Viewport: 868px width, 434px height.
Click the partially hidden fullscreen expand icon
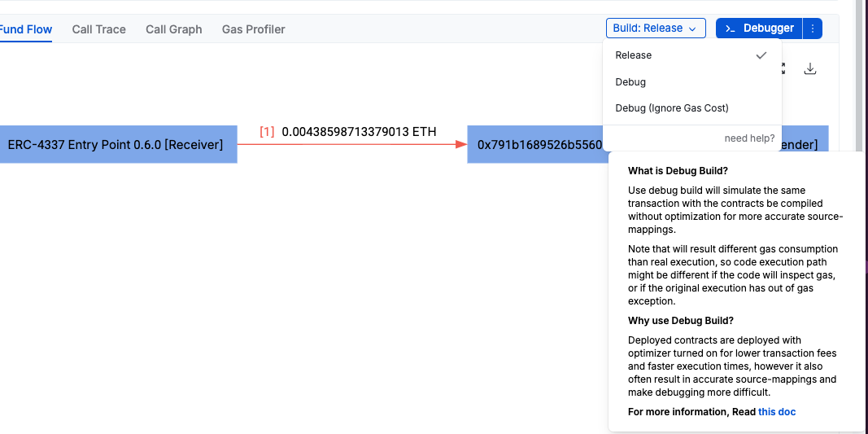click(783, 69)
